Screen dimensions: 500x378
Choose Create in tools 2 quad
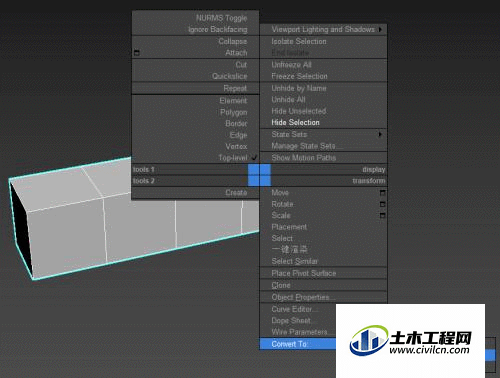click(x=236, y=192)
